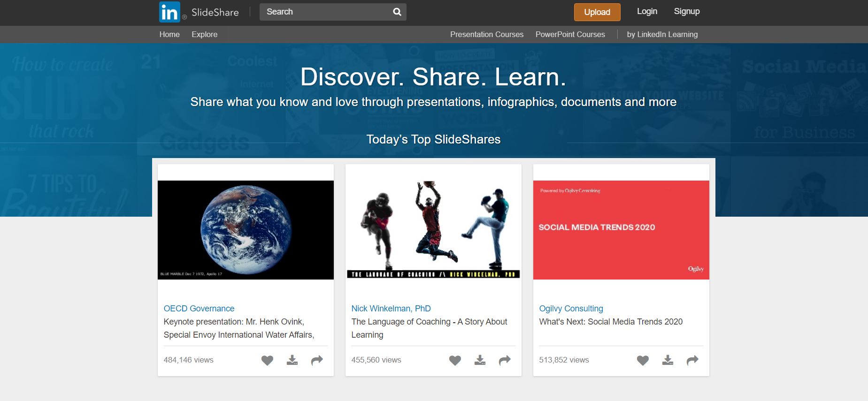Open the SlideShare wordmark link
Image resolution: width=868 pixels, height=401 pixels.
215,13
